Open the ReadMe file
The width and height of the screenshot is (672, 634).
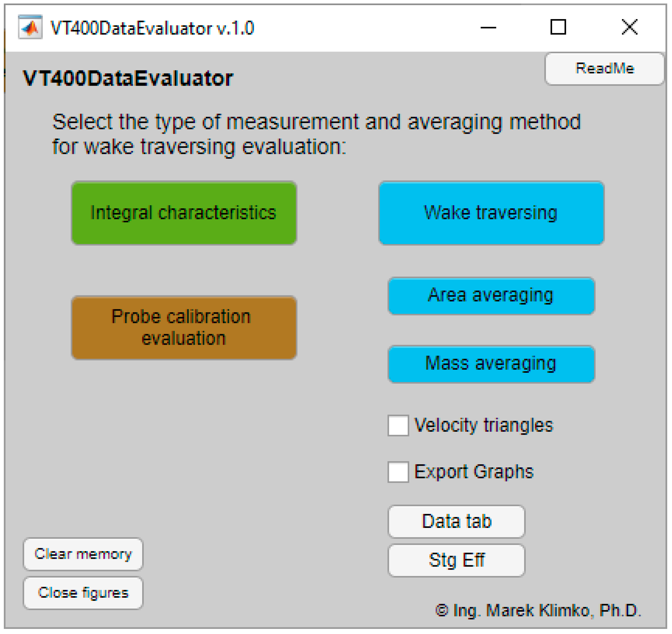click(x=604, y=68)
